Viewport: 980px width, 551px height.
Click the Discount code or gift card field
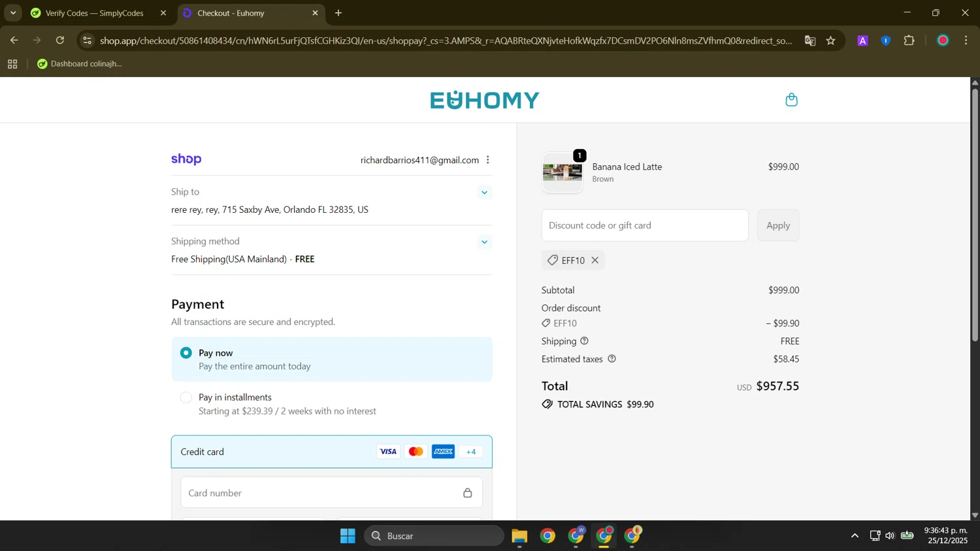645,225
